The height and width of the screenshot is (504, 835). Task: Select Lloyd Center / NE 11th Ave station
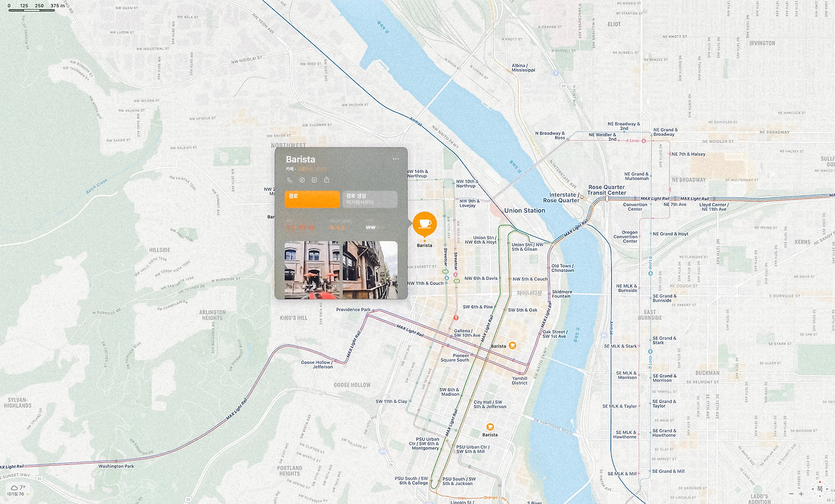[714, 207]
